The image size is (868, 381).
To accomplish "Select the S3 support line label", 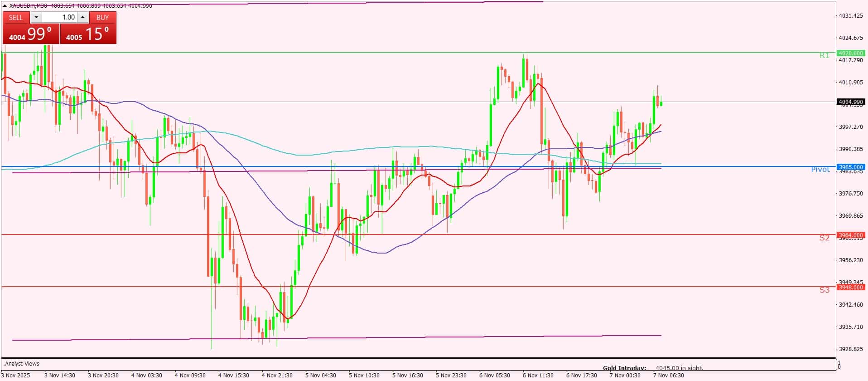I will coord(824,290).
